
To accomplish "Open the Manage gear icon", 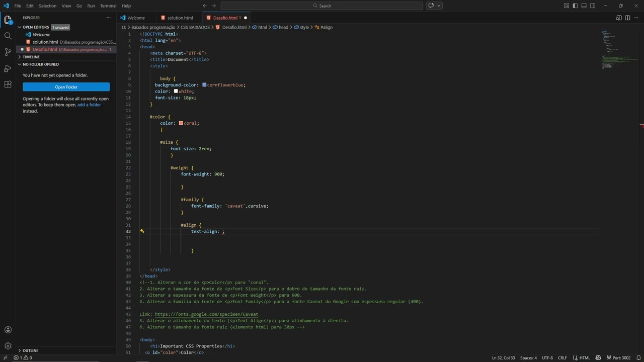I will [x=8, y=346].
